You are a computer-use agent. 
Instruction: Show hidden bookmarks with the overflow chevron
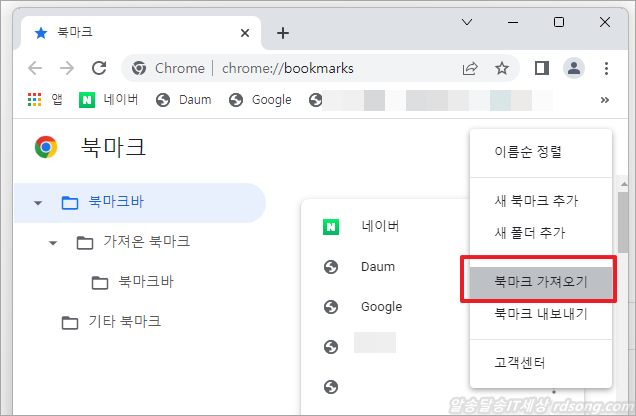604,100
